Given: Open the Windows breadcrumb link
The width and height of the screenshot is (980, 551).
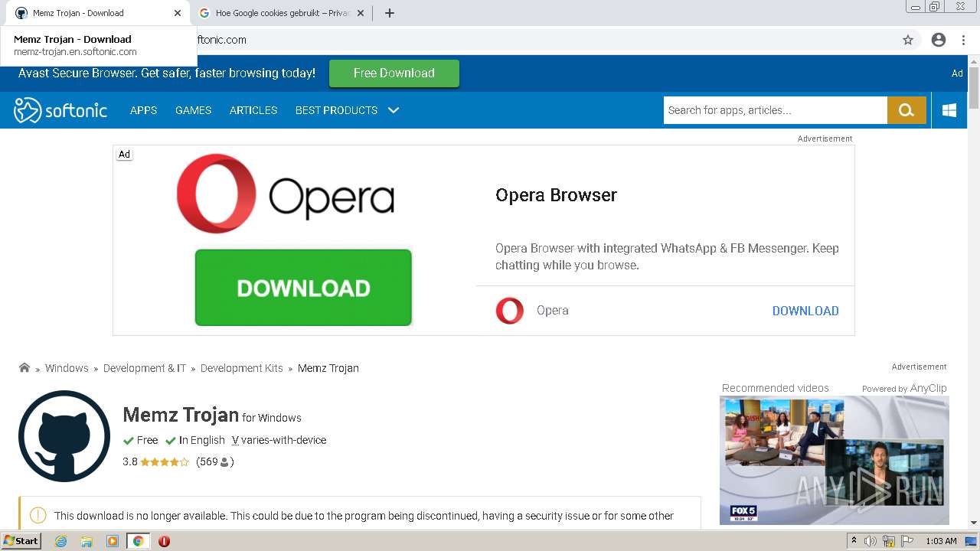Looking at the screenshot, I should pyautogui.click(x=67, y=368).
